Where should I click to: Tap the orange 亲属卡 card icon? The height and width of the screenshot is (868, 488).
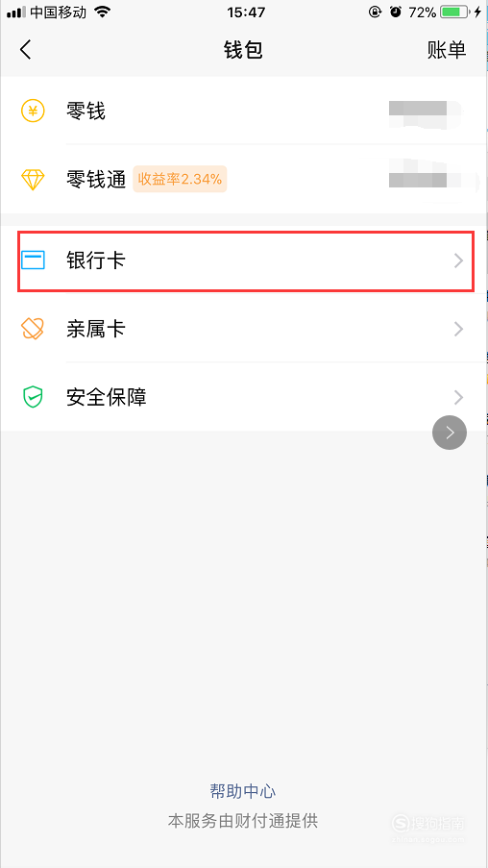coord(33,329)
